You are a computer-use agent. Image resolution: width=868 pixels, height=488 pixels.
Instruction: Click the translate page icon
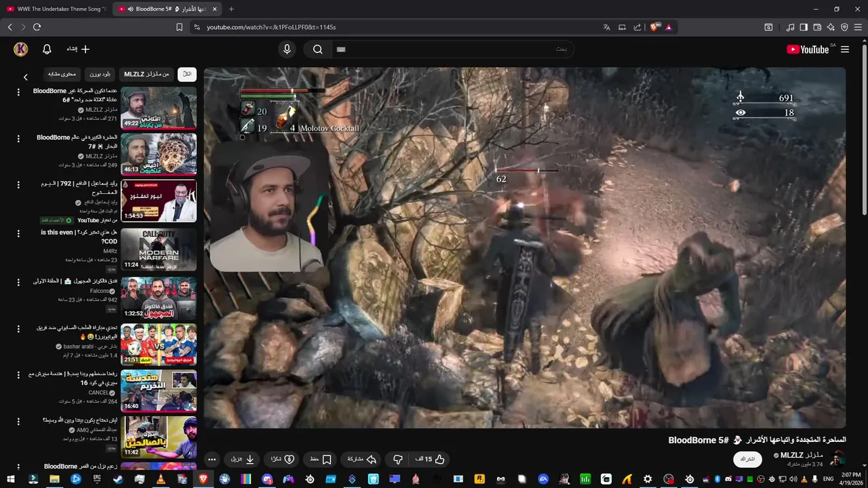coord(607,27)
